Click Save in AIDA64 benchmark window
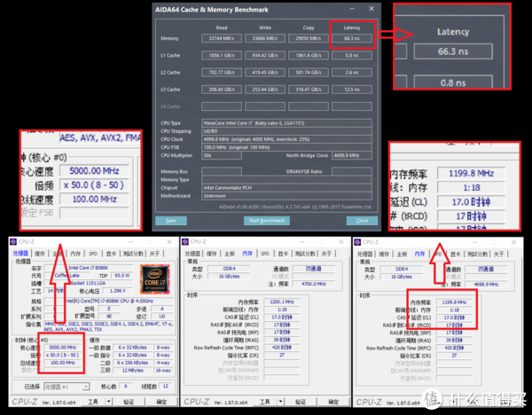 tap(171, 221)
